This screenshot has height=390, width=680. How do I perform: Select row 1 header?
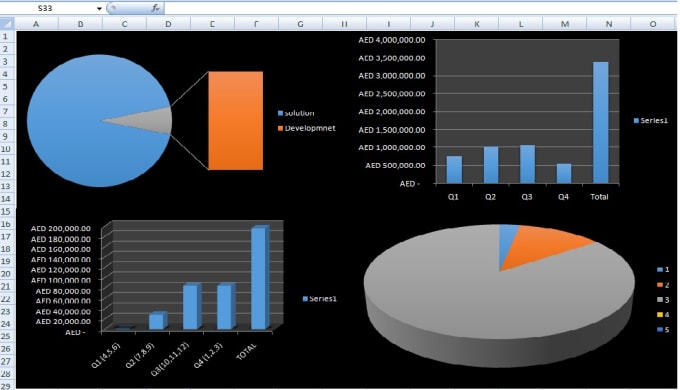(x=6, y=36)
